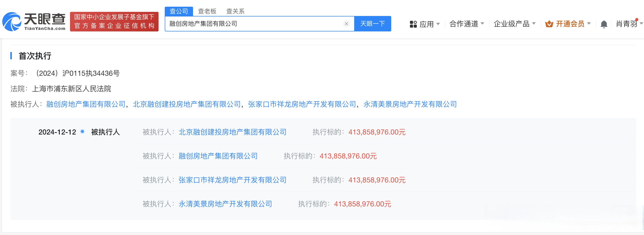Click inside the company search input
This screenshot has height=235, width=644.
click(257, 24)
